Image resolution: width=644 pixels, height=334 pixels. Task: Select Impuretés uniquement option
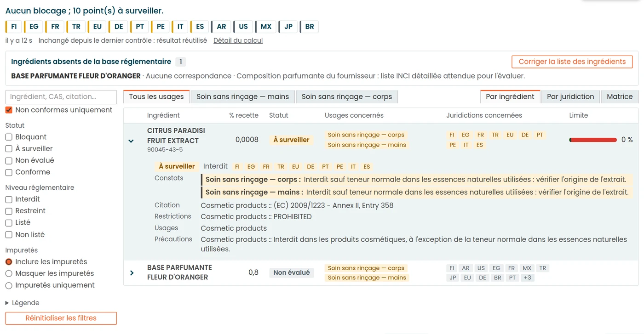pos(8,285)
